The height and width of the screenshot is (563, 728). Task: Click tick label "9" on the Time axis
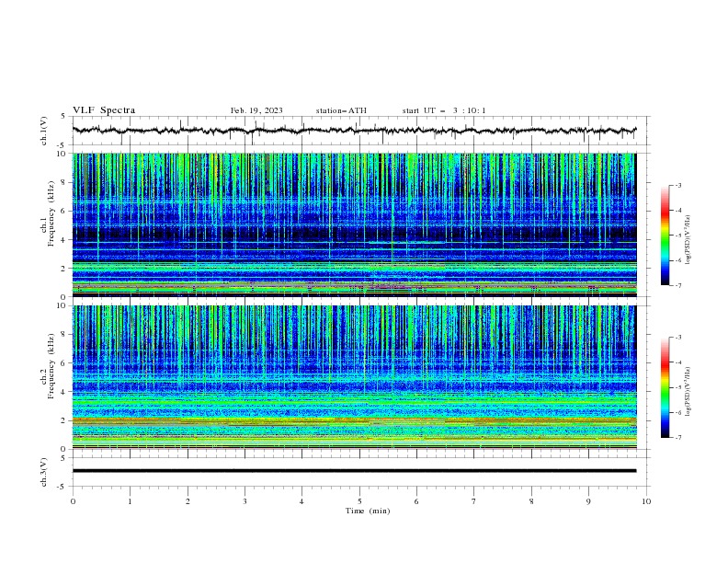(x=588, y=501)
